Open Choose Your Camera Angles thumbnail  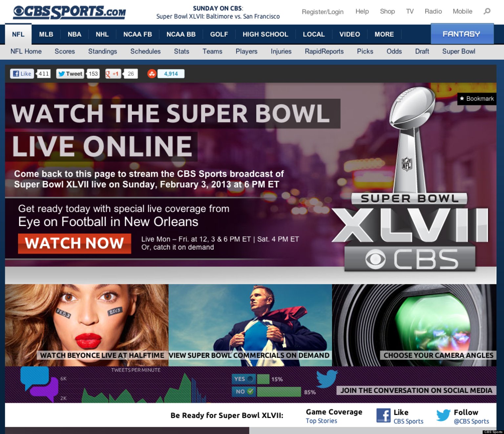tap(414, 325)
